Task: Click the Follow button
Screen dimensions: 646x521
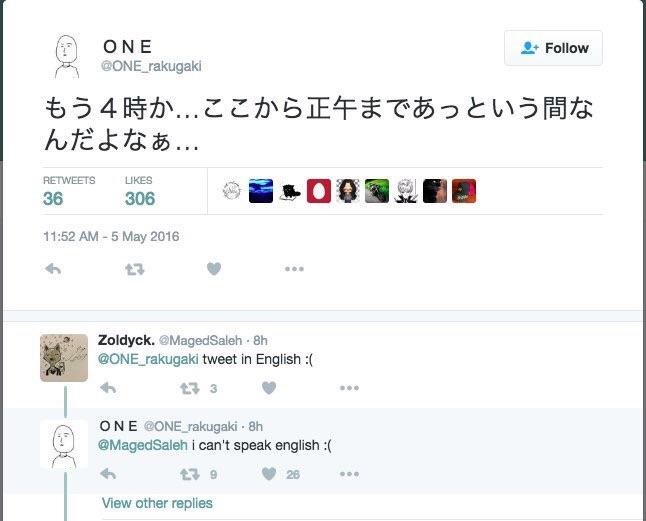Action: (x=553, y=48)
